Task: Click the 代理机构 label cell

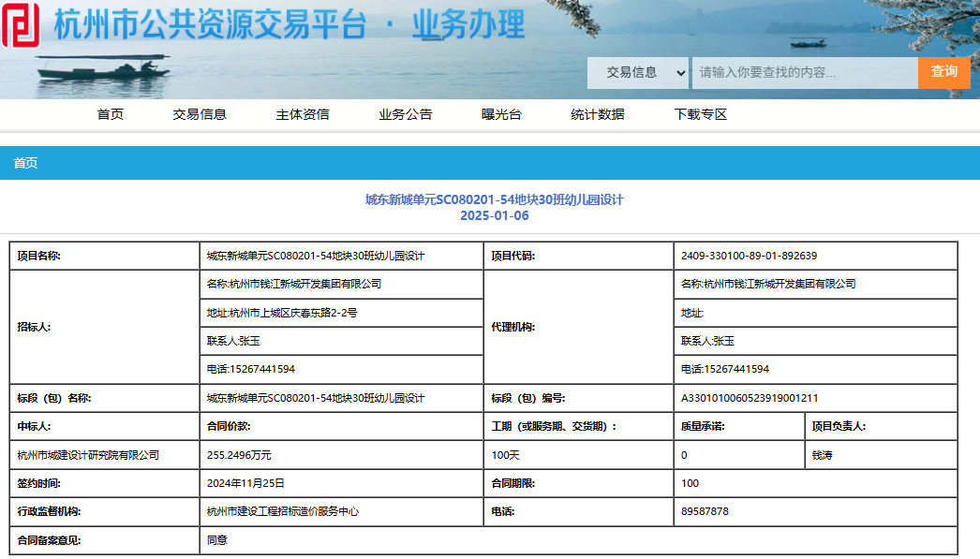Action: [x=578, y=327]
